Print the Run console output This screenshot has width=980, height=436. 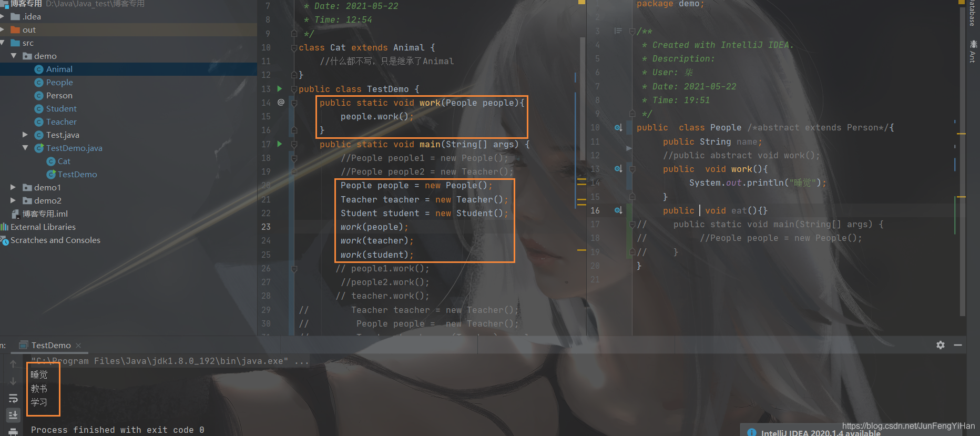[13, 432]
